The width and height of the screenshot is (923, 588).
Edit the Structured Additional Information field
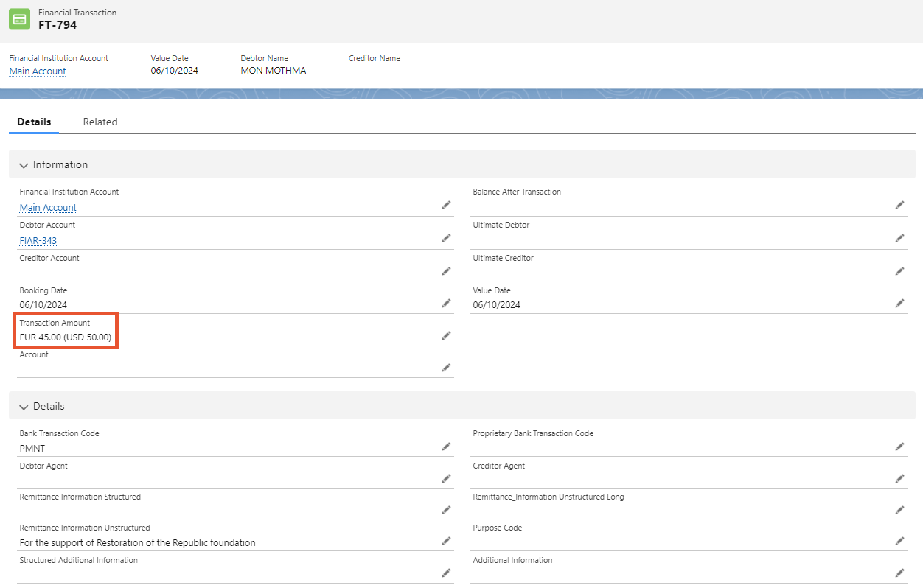[x=446, y=573]
